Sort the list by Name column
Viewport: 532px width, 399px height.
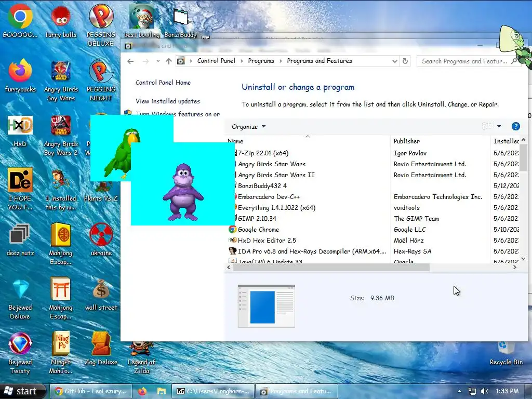pyautogui.click(x=308, y=141)
